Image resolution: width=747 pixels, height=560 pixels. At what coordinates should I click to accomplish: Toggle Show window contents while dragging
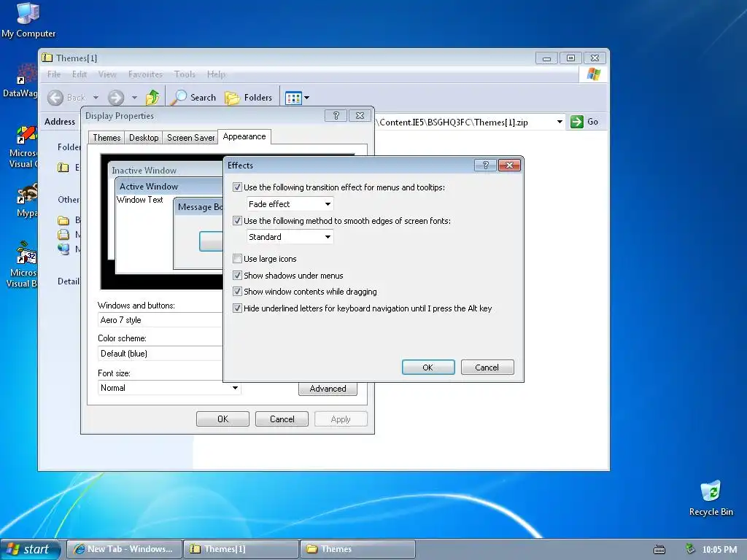237,292
